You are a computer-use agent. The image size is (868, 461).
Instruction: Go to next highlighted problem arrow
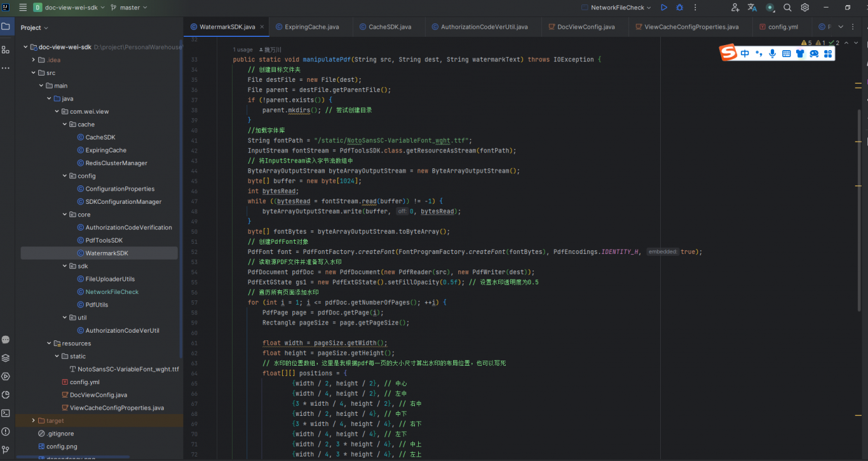point(857,43)
